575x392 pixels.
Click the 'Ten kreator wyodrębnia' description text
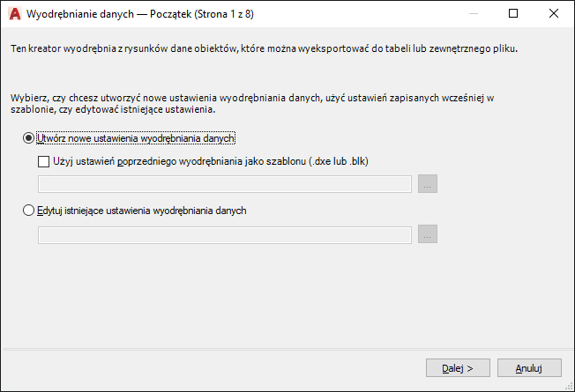coord(263,49)
